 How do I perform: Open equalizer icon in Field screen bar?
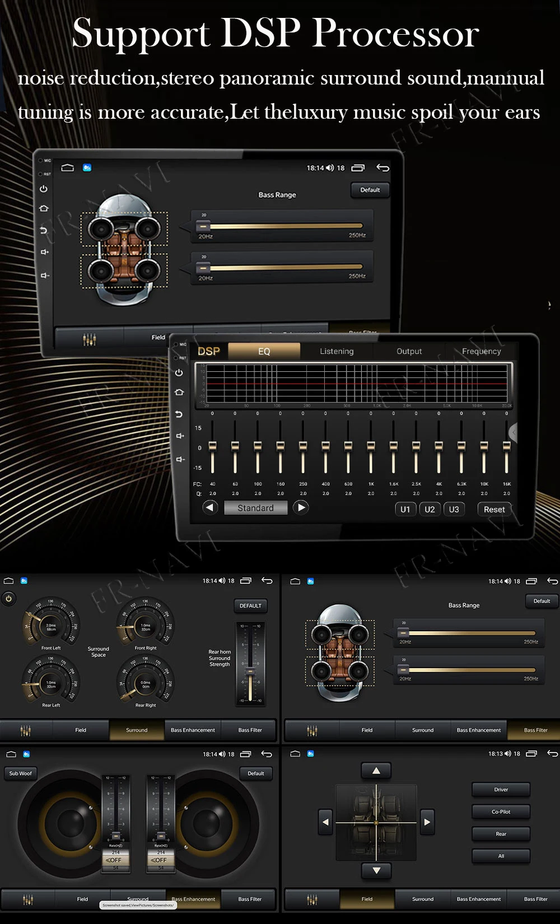[312, 899]
